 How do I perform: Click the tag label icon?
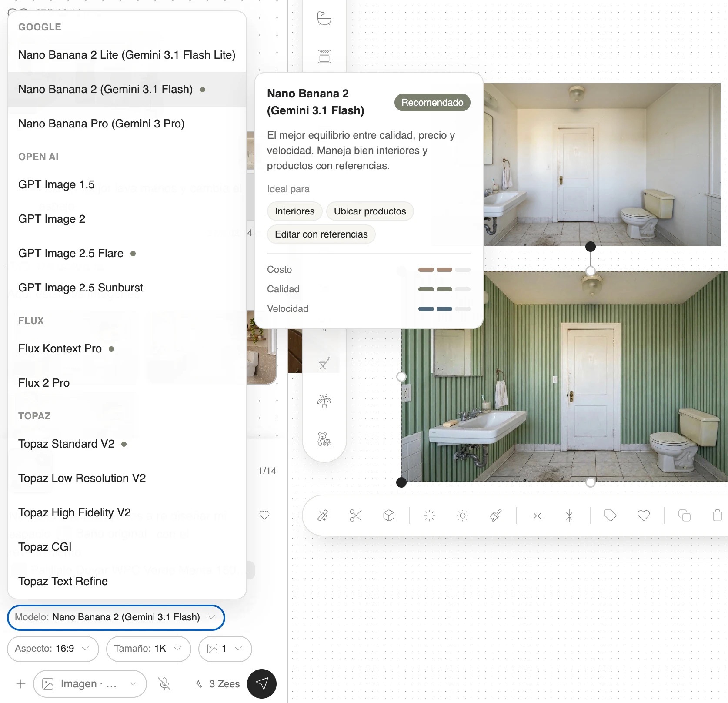point(611,516)
